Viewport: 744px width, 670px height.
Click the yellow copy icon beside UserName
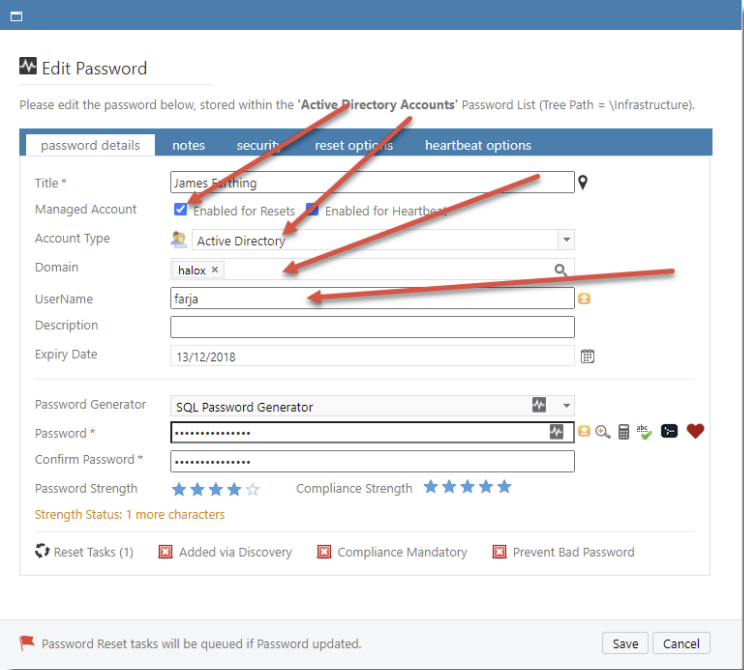(x=584, y=298)
